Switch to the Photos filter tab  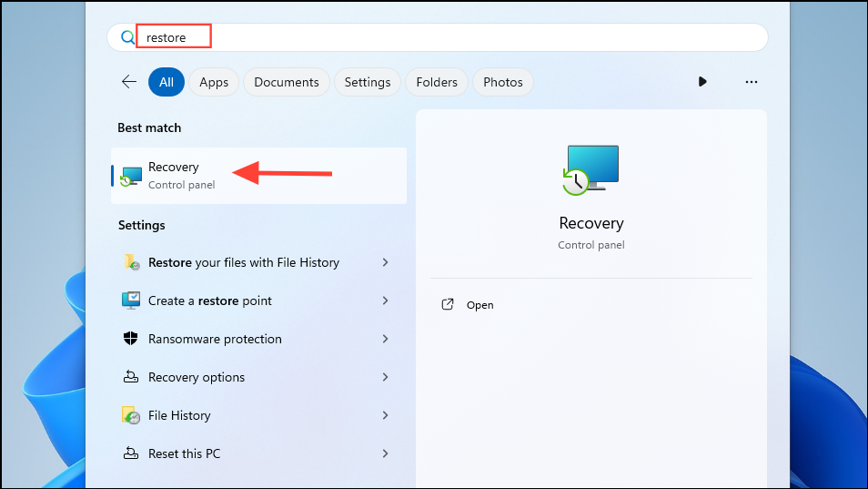pos(502,82)
